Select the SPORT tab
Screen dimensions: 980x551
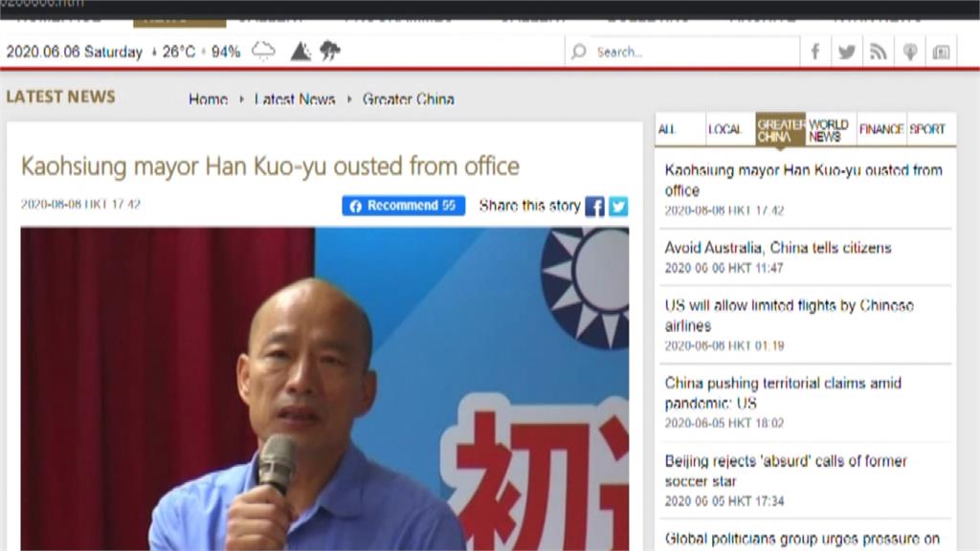click(927, 129)
